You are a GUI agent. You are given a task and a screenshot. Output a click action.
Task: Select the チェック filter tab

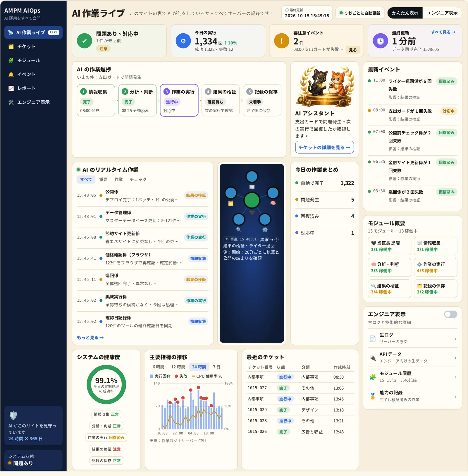click(x=138, y=179)
